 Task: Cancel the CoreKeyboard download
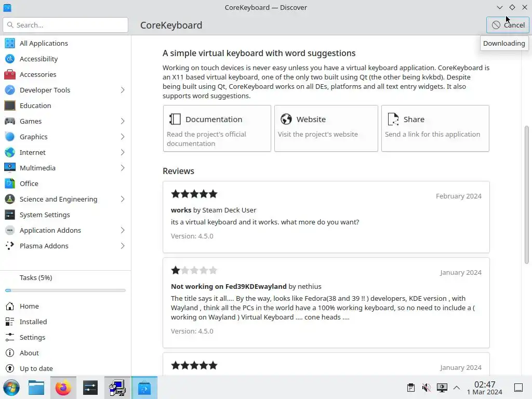click(x=508, y=25)
